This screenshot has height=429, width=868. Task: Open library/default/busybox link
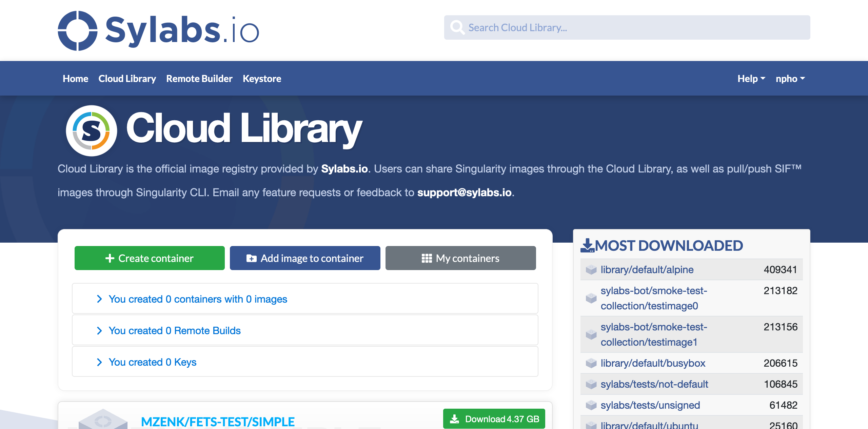coord(653,363)
